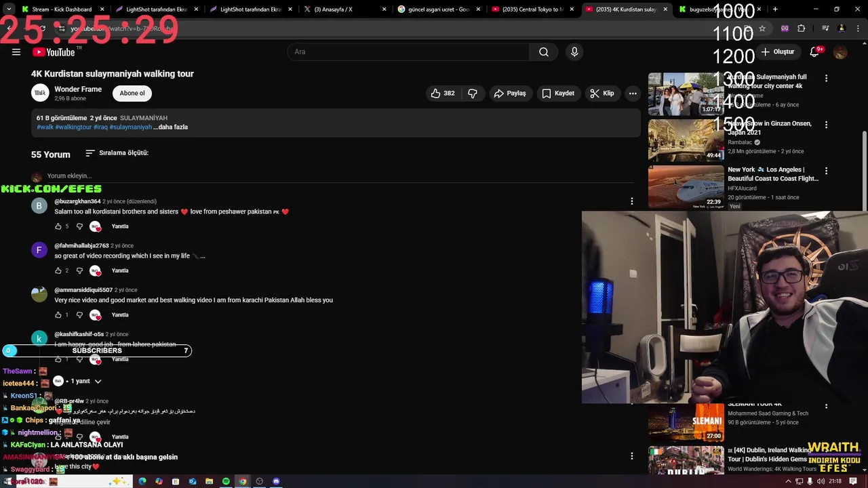Like the comment by @buzargkhan364
The height and width of the screenshot is (488, 868).
pyautogui.click(x=58, y=226)
